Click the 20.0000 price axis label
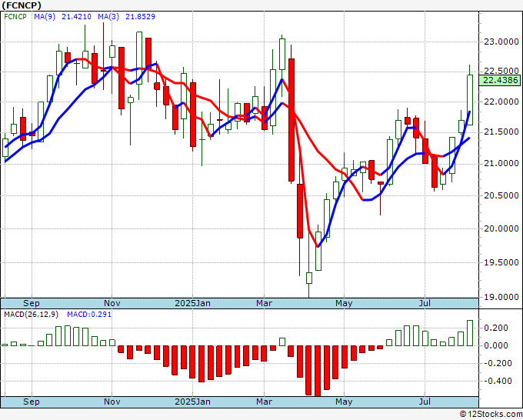Image resolution: width=523 pixels, height=420 pixels. [x=501, y=229]
